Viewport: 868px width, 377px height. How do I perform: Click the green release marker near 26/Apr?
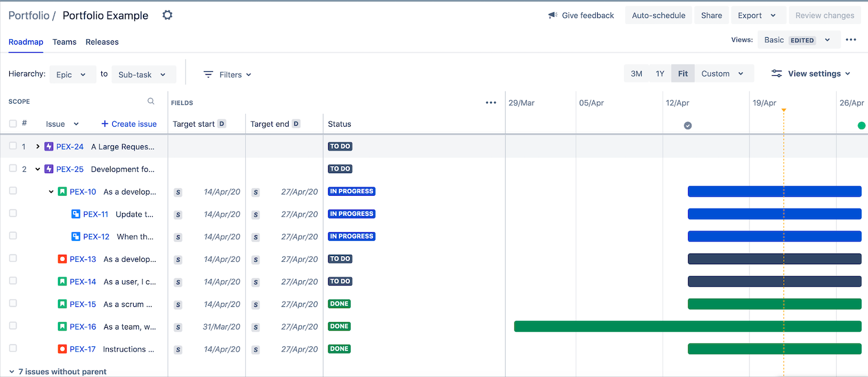(862, 126)
